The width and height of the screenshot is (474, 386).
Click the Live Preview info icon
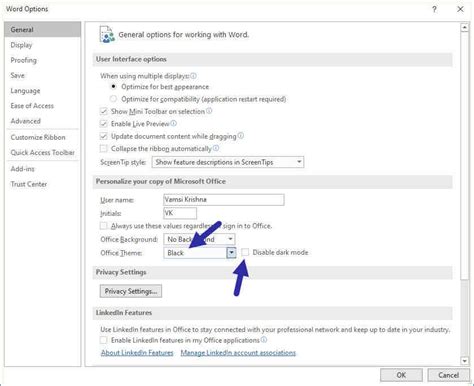pos(173,124)
